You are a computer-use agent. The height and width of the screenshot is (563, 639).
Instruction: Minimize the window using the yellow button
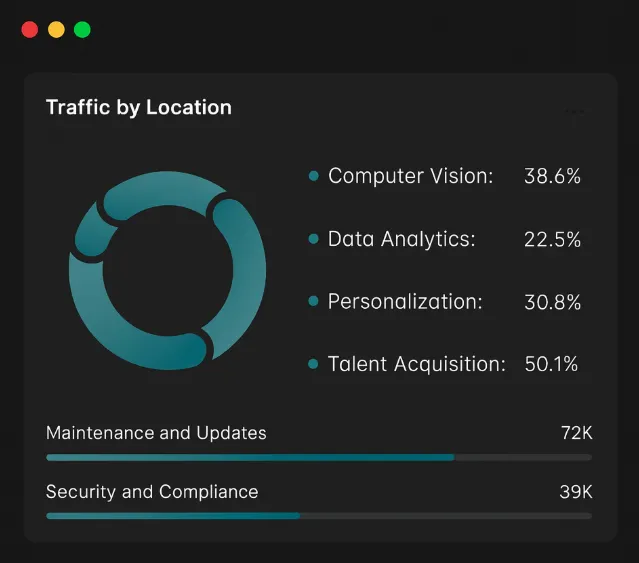click(x=56, y=30)
